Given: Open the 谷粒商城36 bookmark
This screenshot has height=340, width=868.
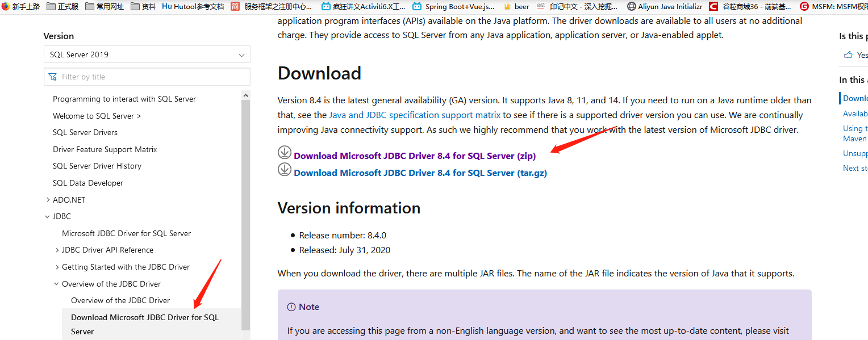Looking at the screenshot, I should [x=751, y=7].
